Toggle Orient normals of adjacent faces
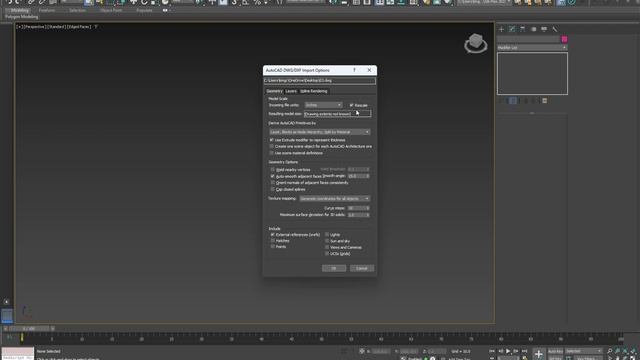This screenshot has width=640, height=360. [x=273, y=182]
